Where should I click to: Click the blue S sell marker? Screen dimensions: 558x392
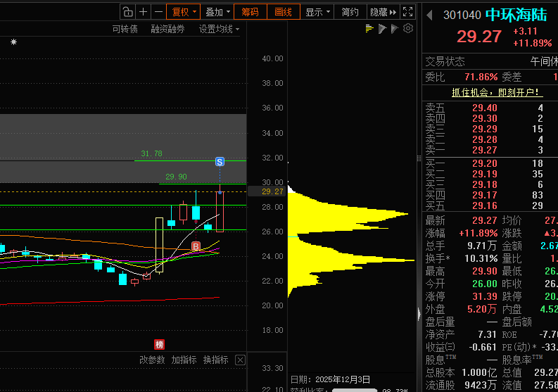pyautogui.click(x=220, y=162)
